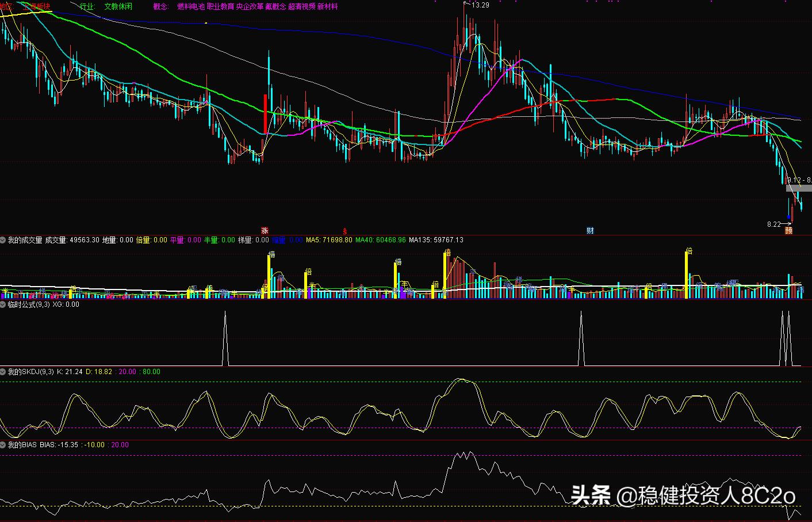Click the MA40: 60468.96 volume label

(x=381, y=240)
